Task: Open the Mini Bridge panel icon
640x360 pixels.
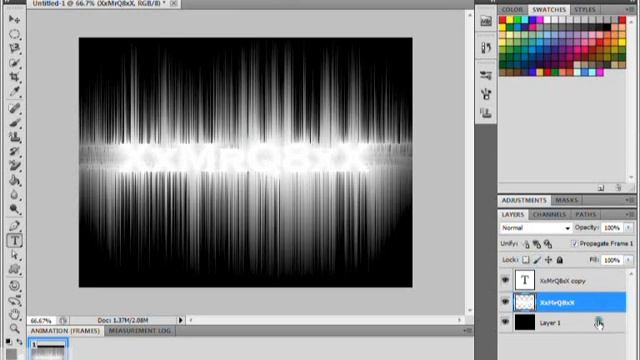Action: coord(486,21)
